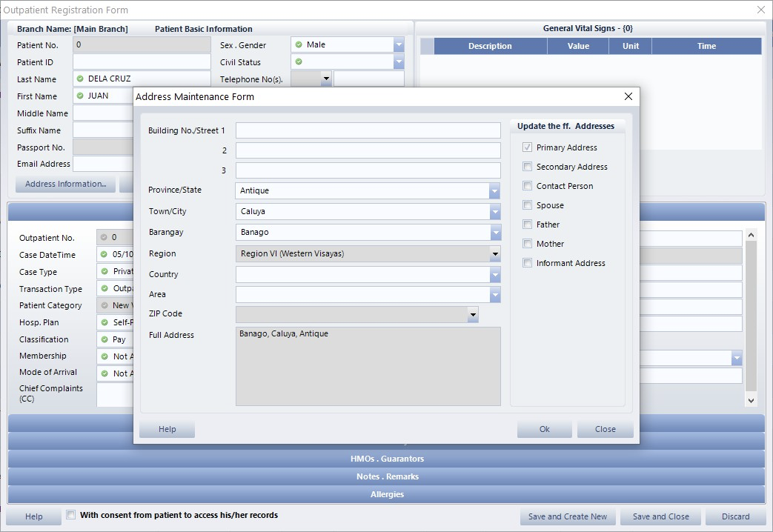This screenshot has width=773, height=532.
Task: Click the green validation icon beside Sex/Gender
Action: tap(299, 45)
